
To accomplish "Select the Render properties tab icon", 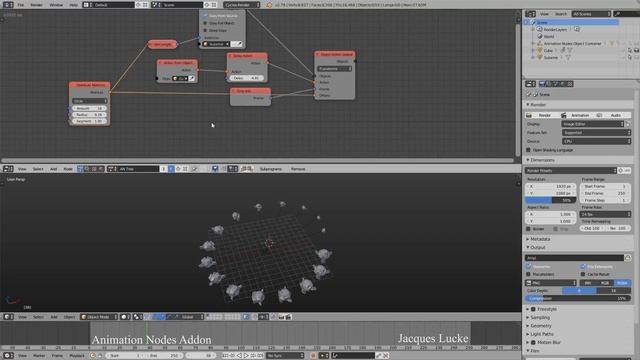I will (542, 84).
